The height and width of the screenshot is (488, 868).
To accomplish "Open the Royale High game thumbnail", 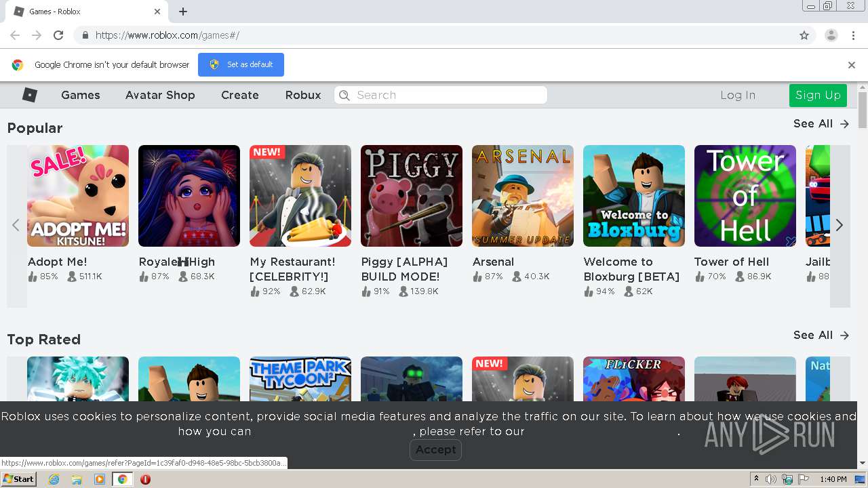I will pos(189,196).
